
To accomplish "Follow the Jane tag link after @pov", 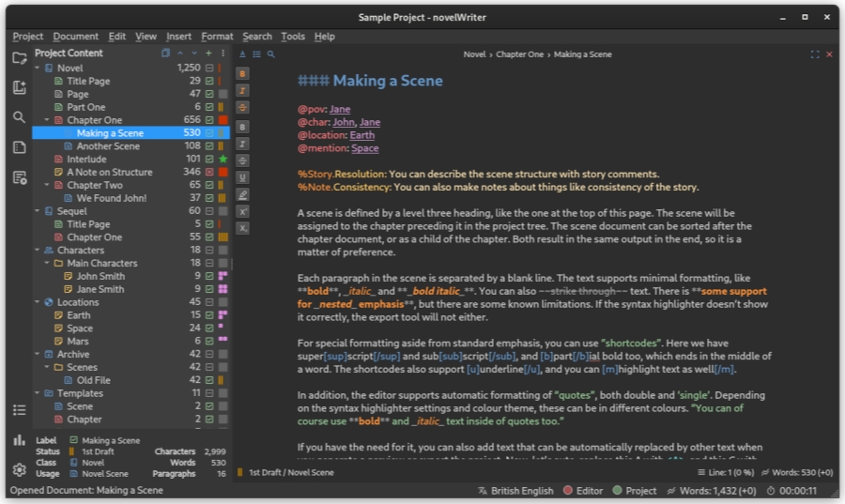I will [340, 109].
